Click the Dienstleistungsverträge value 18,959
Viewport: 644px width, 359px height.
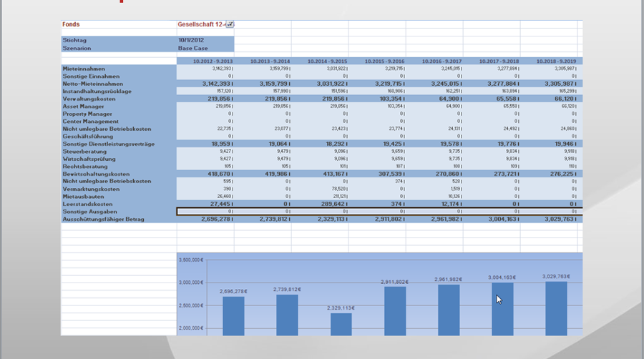point(223,144)
